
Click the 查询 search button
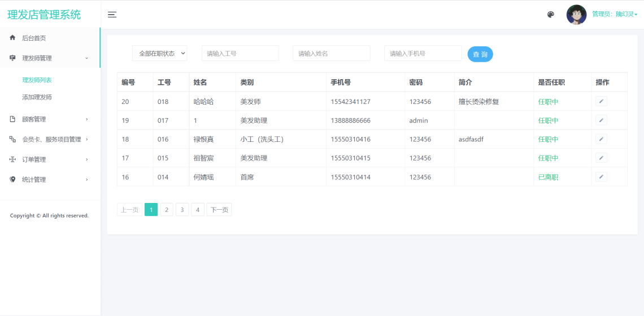click(x=480, y=54)
